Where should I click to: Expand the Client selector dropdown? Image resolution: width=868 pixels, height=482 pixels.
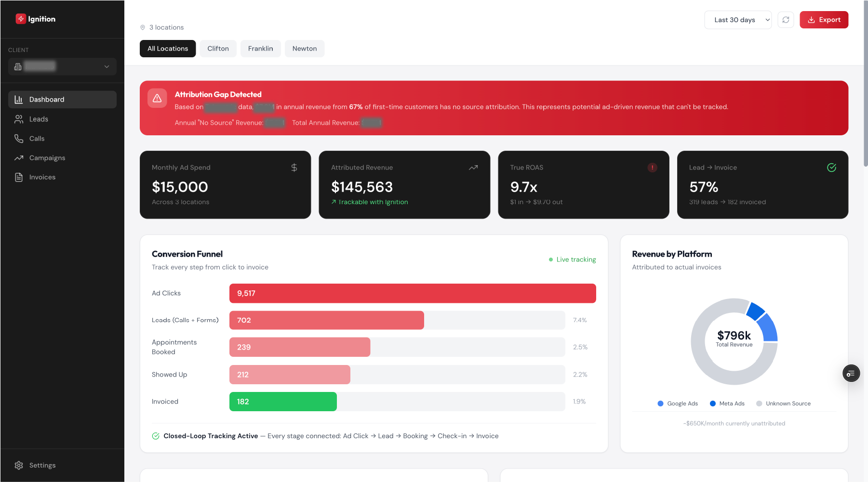(x=62, y=66)
